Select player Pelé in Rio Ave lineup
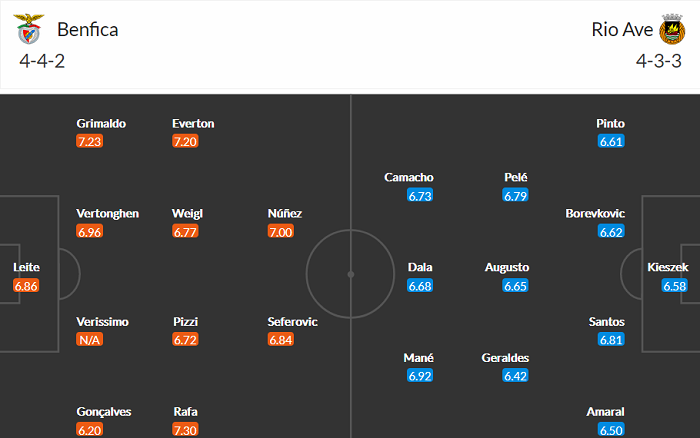 (516, 178)
